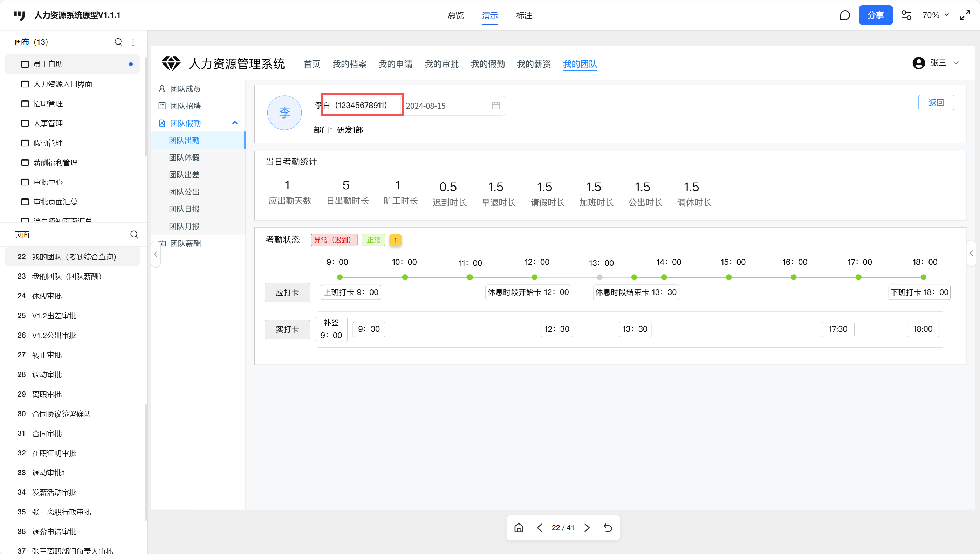Click the canvas search magnifier icon
This screenshot has width=980, height=554.
pos(118,42)
